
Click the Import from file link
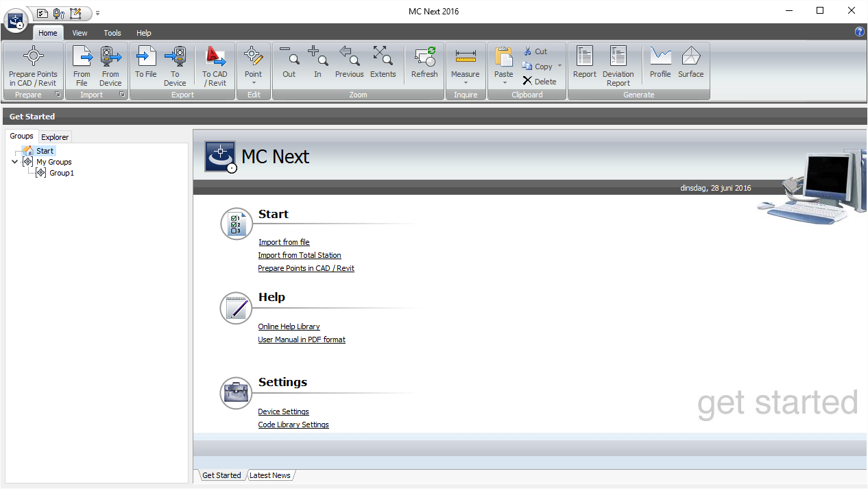pyautogui.click(x=284, y=242)
